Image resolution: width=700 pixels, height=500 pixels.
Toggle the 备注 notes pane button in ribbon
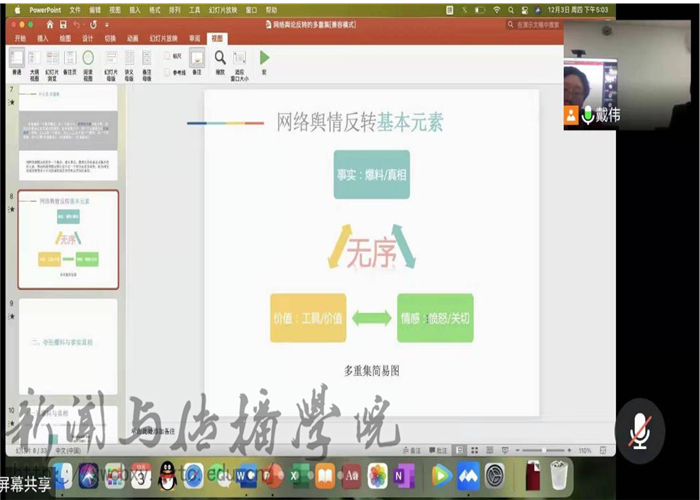[197, 61]
